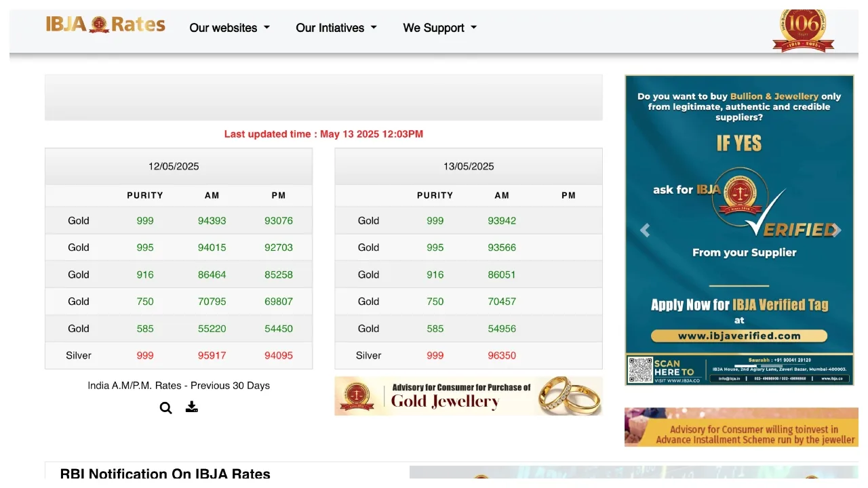868x488 pixels.
Task: Open the We Support dropdown
Action: (439, 28)
